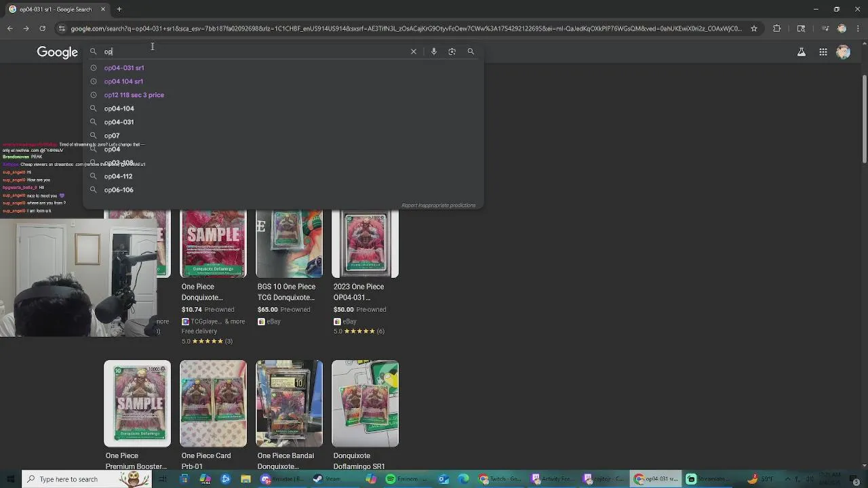
Task: Open Google Search Labs flask icon
Action: click(x=802, y=52)
